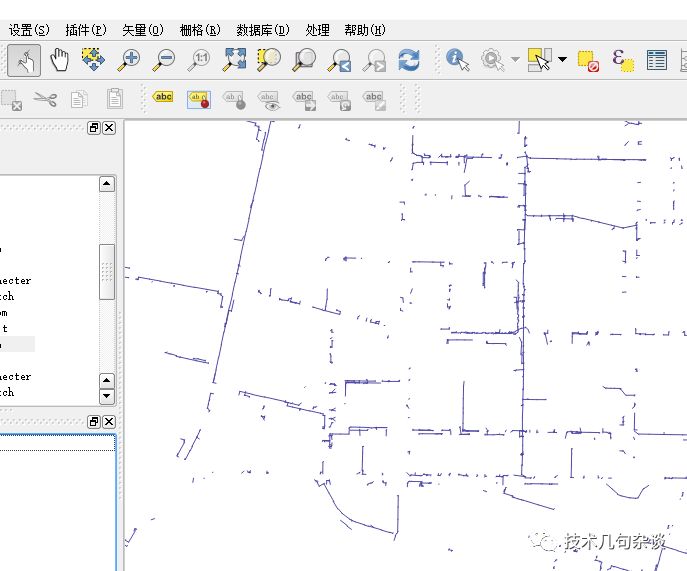Open the attribute table
The height and width of the screenshot is (571, 687).
(x=657, y=60)
